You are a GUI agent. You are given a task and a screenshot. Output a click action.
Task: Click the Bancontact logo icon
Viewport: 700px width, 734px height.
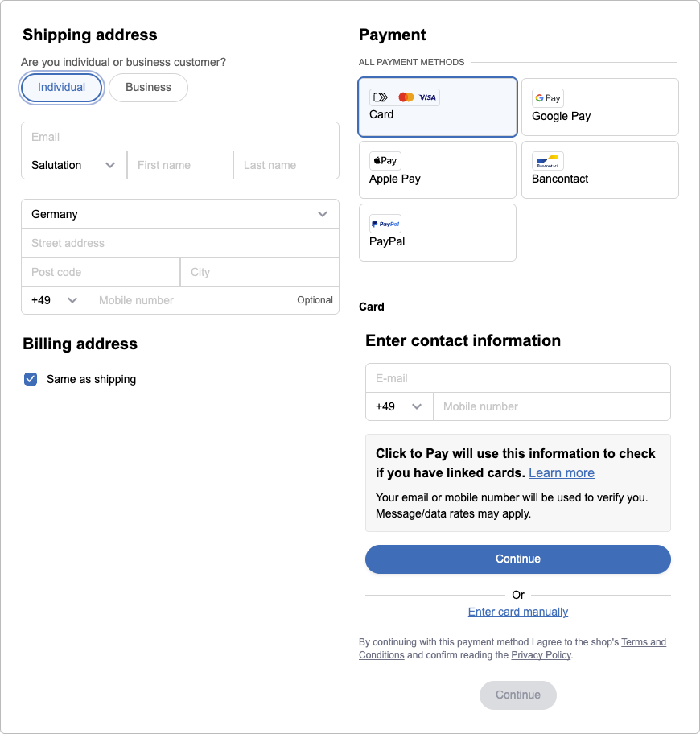coord(547,161)
